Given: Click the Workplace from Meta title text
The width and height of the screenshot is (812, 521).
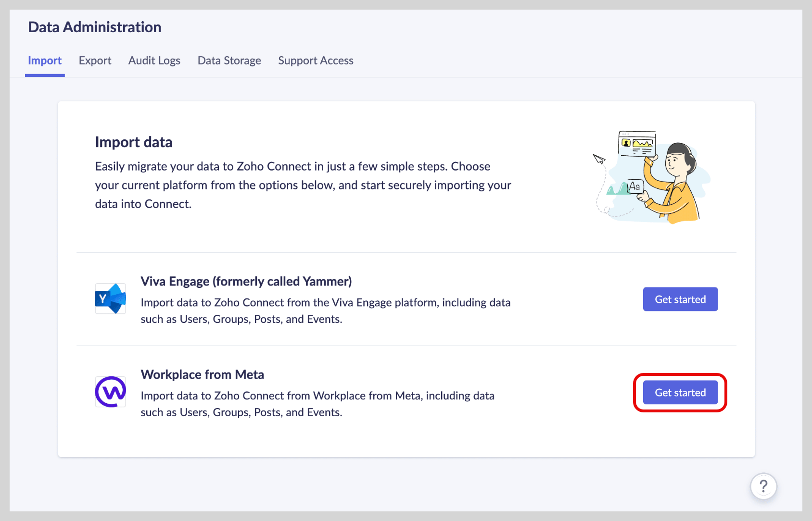Looking at the screenshot, I should click(x=202, y=374).
